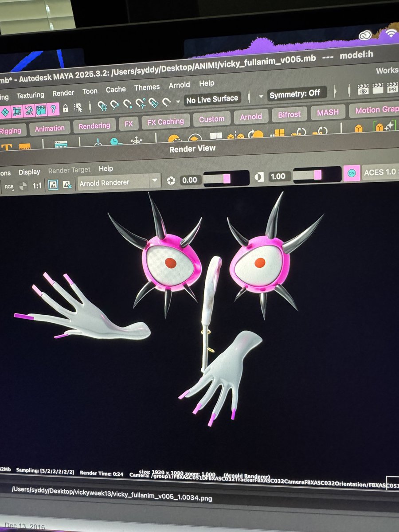Toggle the lock selection padlock icon
The width and height of the screenshot is (399, 532).
[x=65, y=108]
